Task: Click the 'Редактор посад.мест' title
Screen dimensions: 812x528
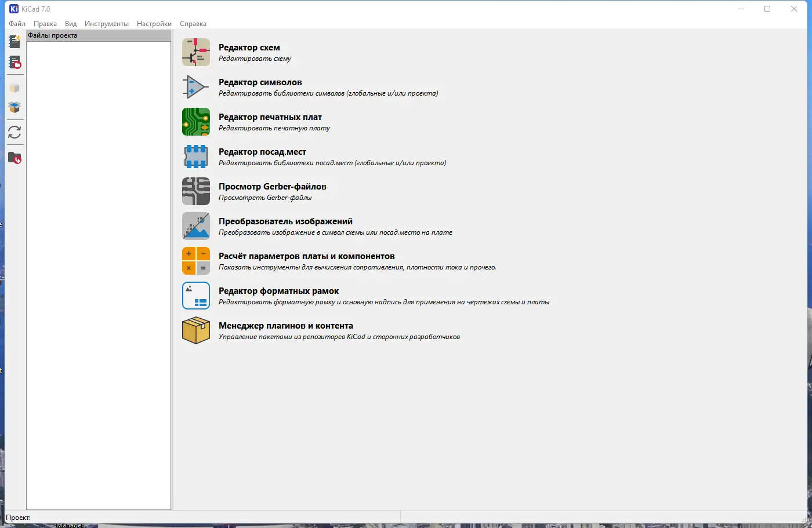Action: click(262, 152)
